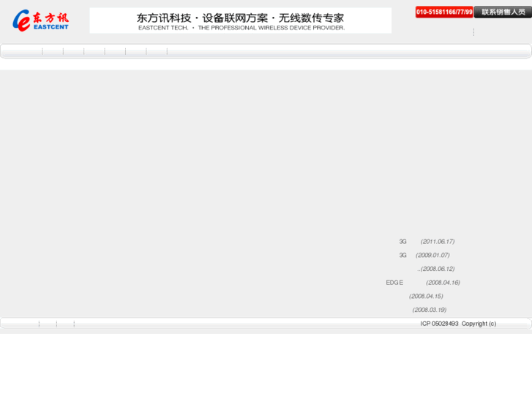Open the 东方讯科技 wireless device banner
The height and width of the screenshot is (399, 532).
click(x=240, y=20)
